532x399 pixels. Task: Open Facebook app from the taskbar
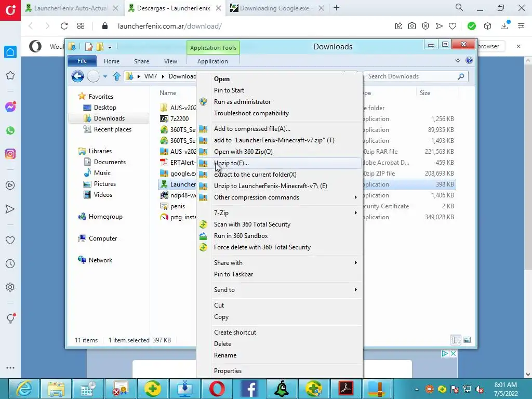coord(249,389)
